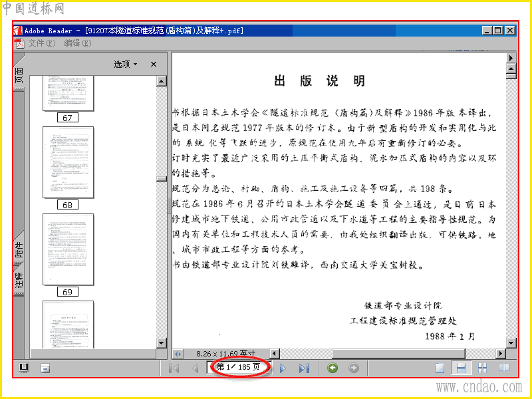Image resolution: width=532 pixels, height=399 pixels.
Task: Switch to the 附件 side tab
Action: click(19, 249)
